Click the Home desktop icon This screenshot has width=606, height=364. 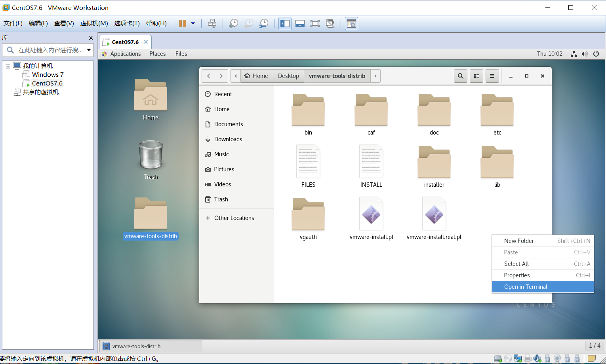pos(151,100)
